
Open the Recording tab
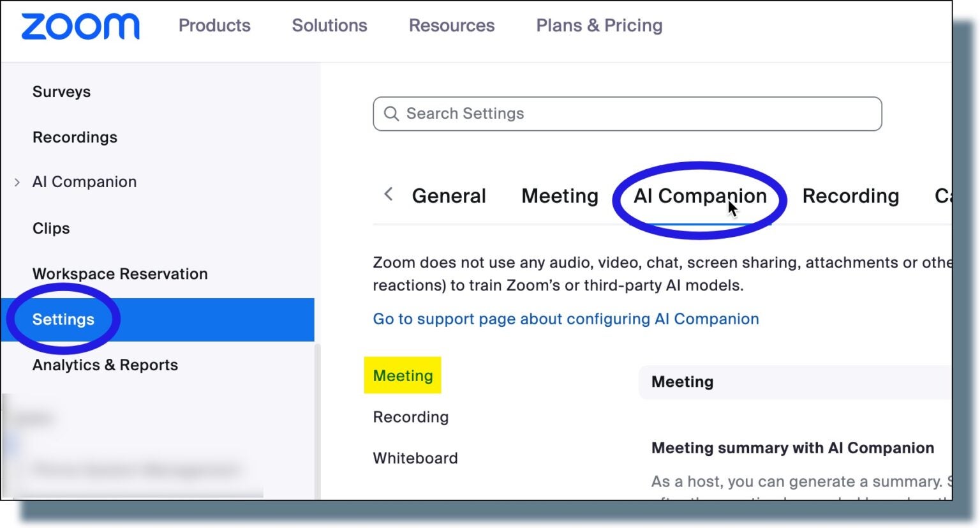tap(850, 196)
